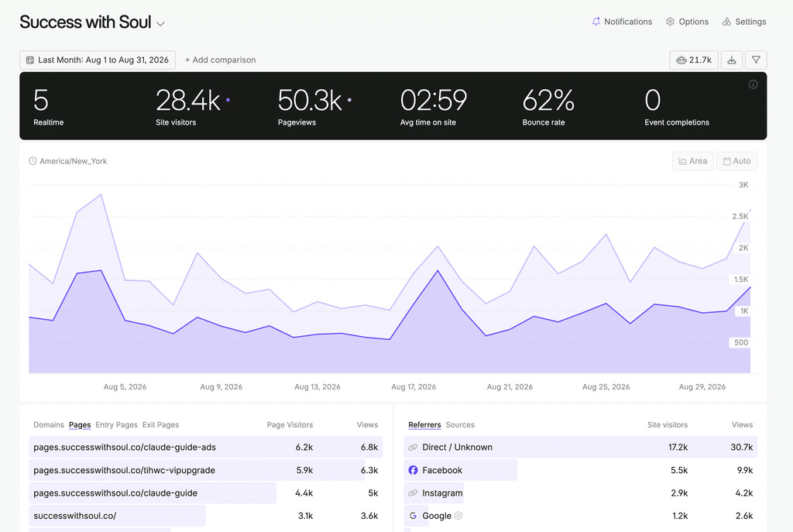
Task: Click the Aug 17, 2026 chart peak
Action: tap(438, 270)
